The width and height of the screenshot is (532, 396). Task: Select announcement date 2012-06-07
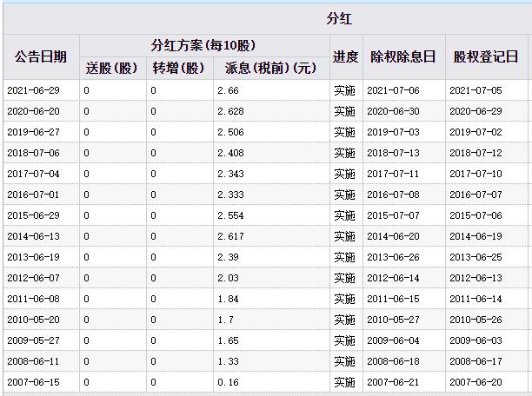click(x=33, y=278)
